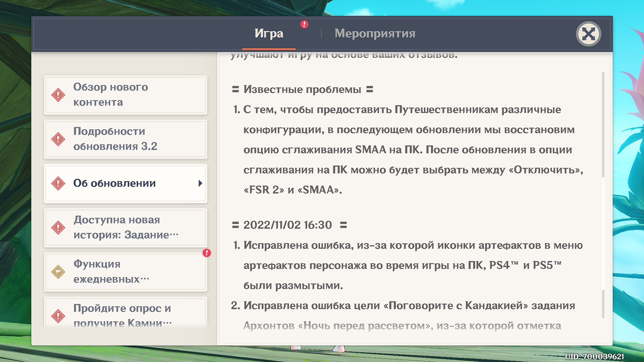Screen dimensions: 644x362
Task: Click red diamond icon beside Подробности обновления 3.2
Action: 58,139
